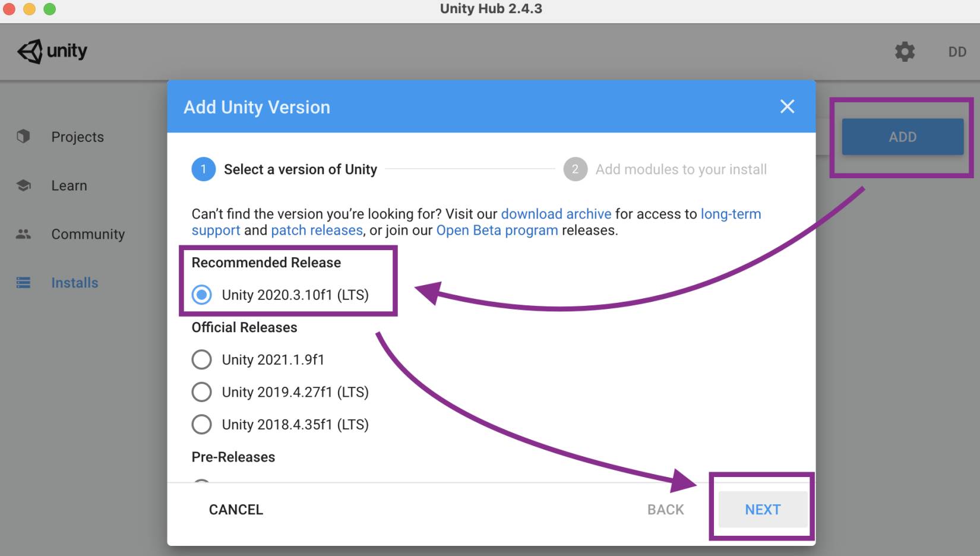Screen dimensions: 980x556
Task: Click step 1 Select a version indicator
Action: (203, 169)
